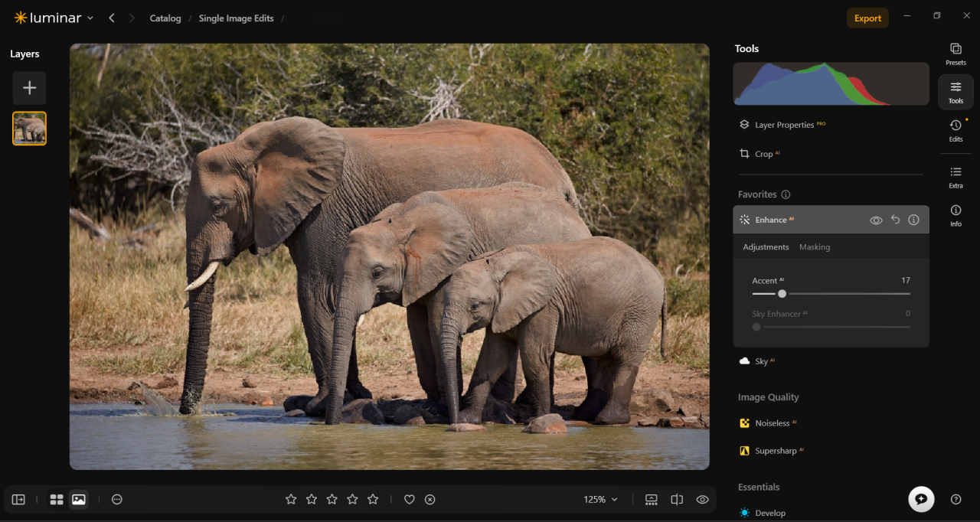The width and height of the screenshot is (980, 522).
Task: Open the Presets panel
Action: coord(955,54)
